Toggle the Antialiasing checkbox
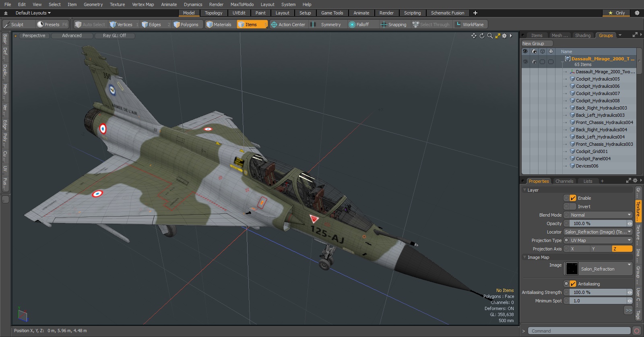Screen dimensions: 644x337 coord(573,284)
